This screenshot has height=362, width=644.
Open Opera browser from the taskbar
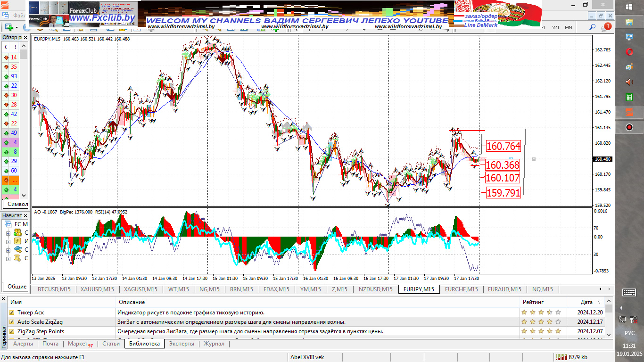pos(629,52)
